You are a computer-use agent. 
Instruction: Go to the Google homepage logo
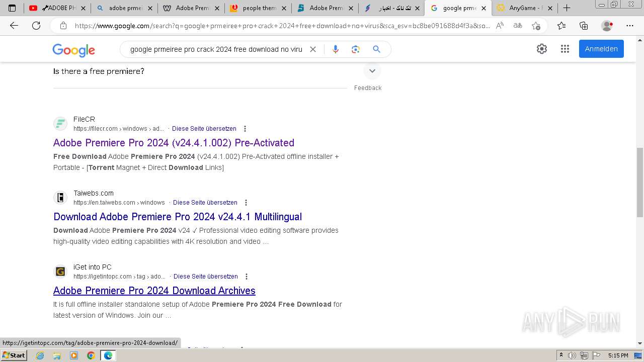point(73,50)
